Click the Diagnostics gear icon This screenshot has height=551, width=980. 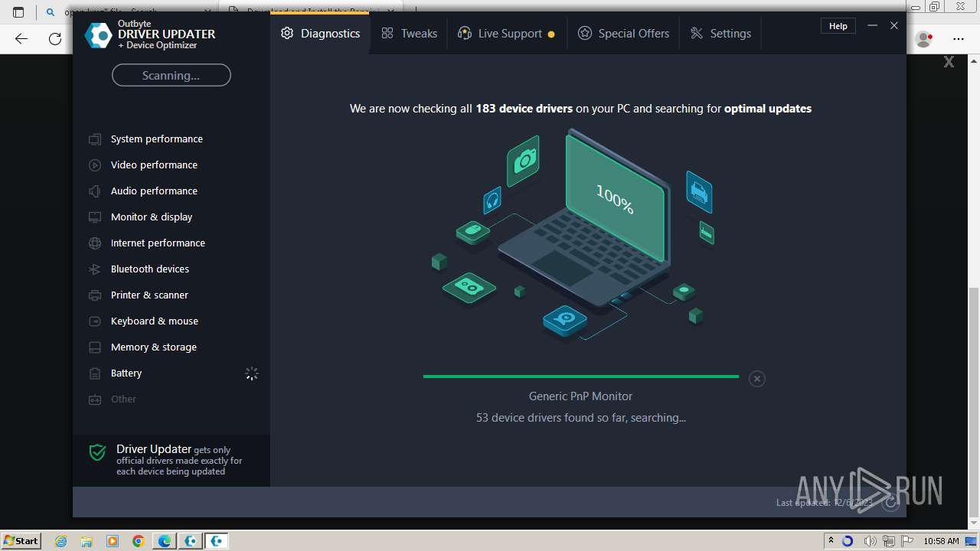tap(287, 34)
